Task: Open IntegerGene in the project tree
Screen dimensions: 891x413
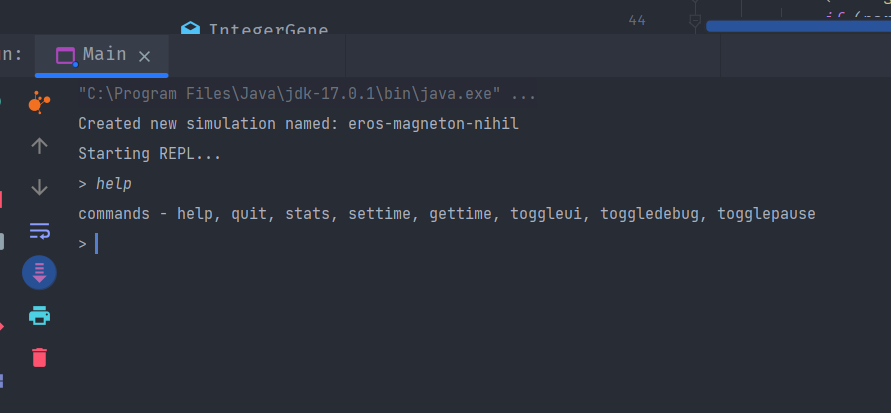Action: coord(268,29)
